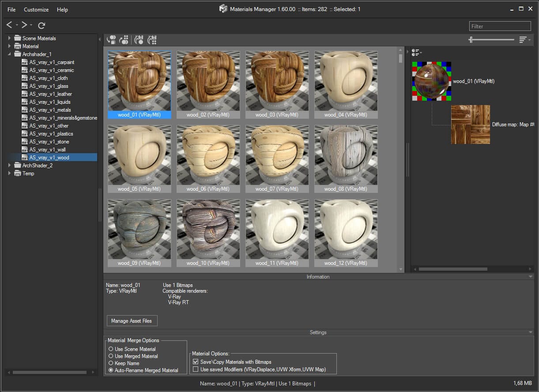
Task: Click the save-sphere-material-to-disk toolbar icon
Action: click(139, 40)
